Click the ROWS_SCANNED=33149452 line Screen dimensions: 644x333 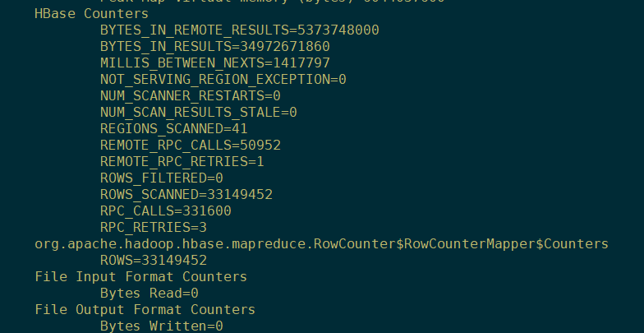186,194
